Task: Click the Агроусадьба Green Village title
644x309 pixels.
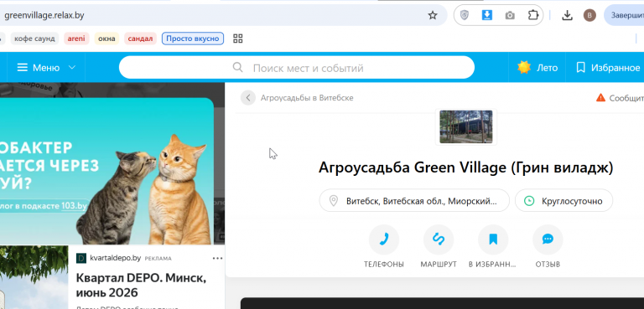Action: pos(465,167)
